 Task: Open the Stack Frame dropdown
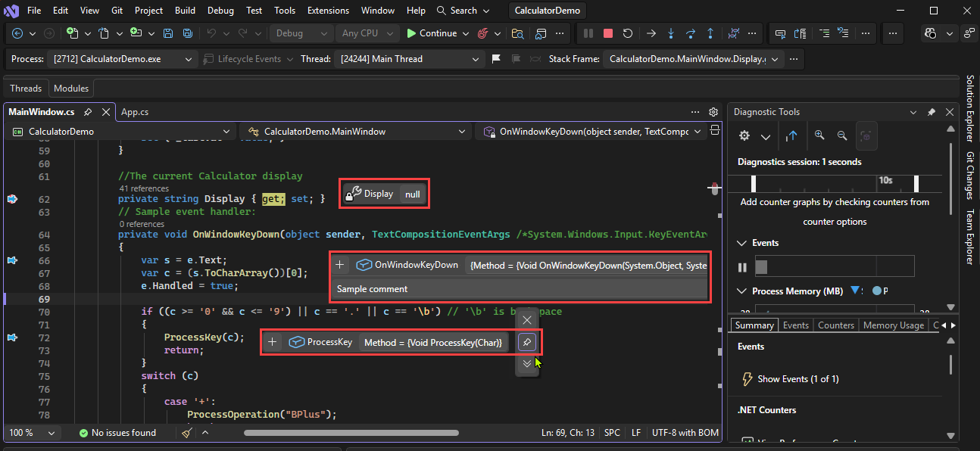[x=694, y=59]
